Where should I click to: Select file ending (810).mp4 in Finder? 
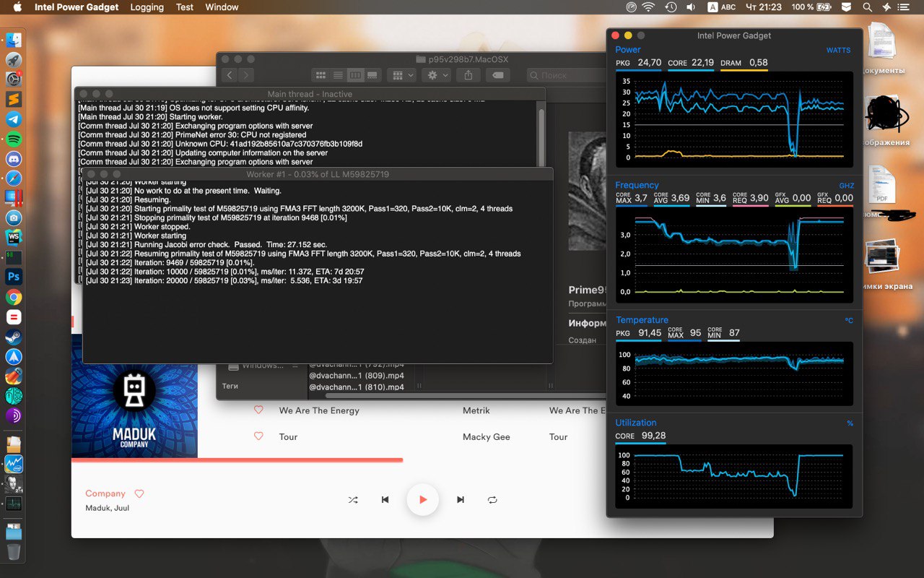pos(357,387)
